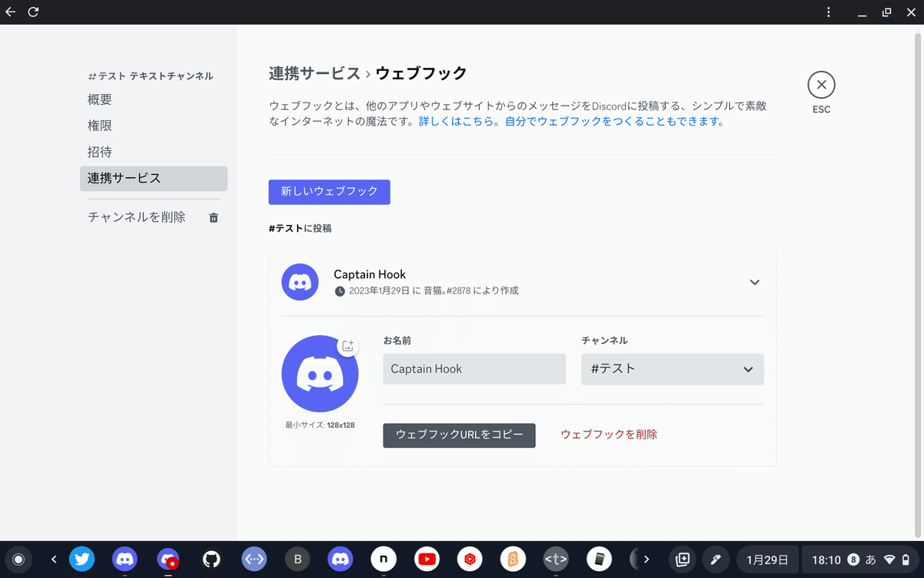The width and height of the screenshot is (924, 578).
Task: Click the Captain Hook name field
Action: [474, 368]
